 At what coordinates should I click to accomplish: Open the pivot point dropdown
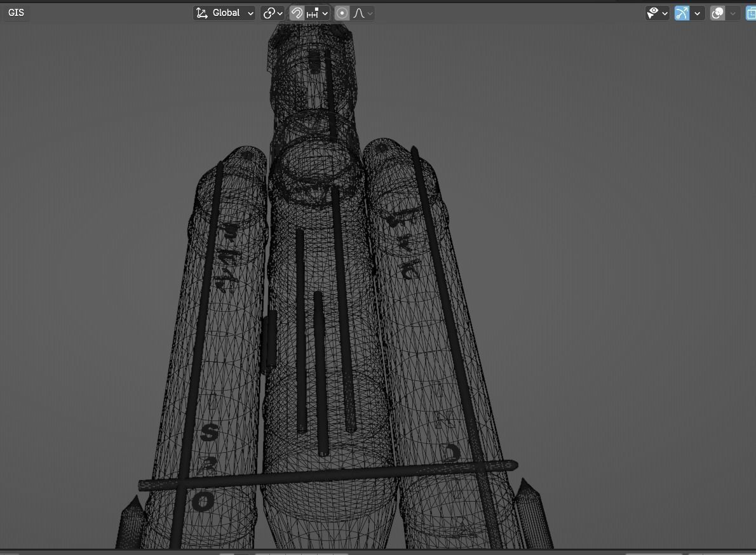(x=273, y=13)
